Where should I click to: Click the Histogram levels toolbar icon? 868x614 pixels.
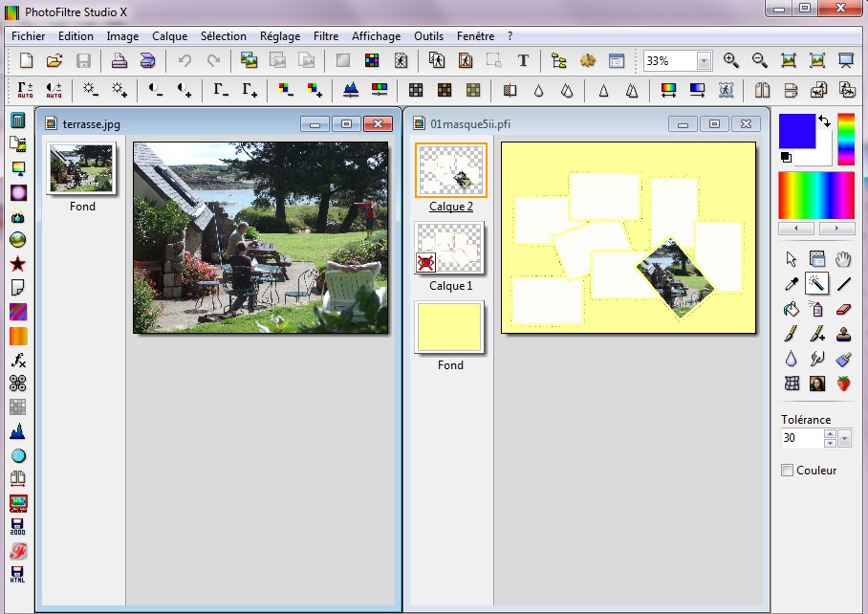(x=351, y=90)
